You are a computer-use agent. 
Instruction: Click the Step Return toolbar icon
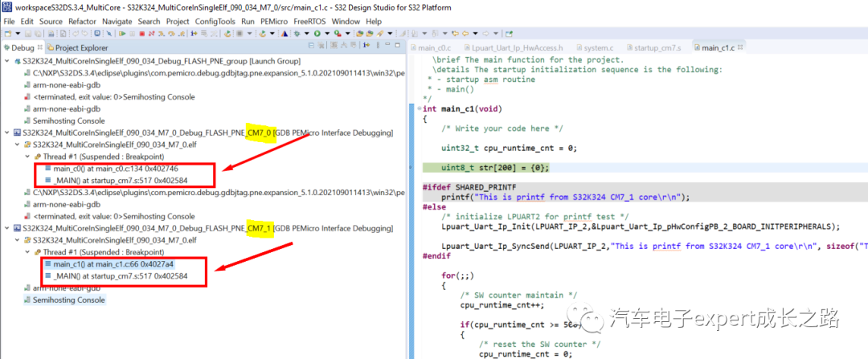[x=181, y=33]
